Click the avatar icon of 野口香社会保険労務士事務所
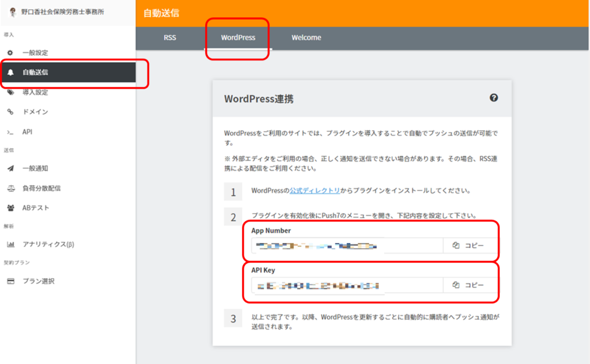590x364 pixels. click(x=13, y=12)
